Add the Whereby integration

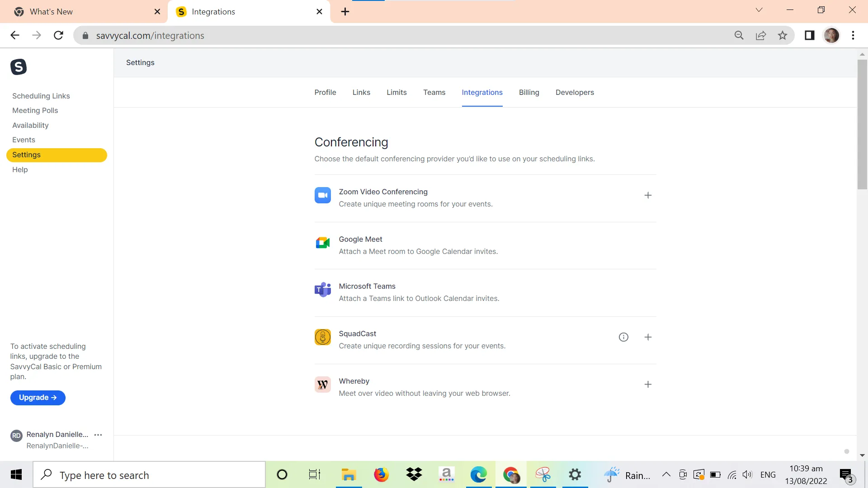click(x=648, y=385)
